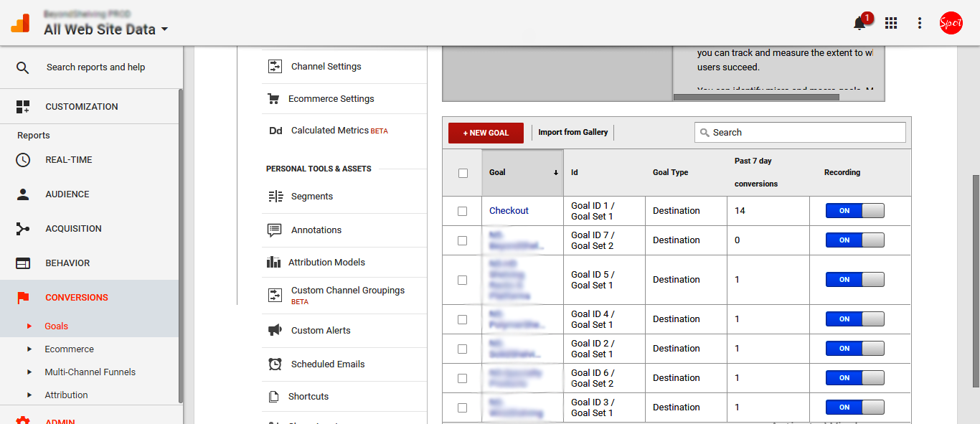Click the Real-Time clock icon
Screen dimensions: 980x424
[x=23, y=160]
